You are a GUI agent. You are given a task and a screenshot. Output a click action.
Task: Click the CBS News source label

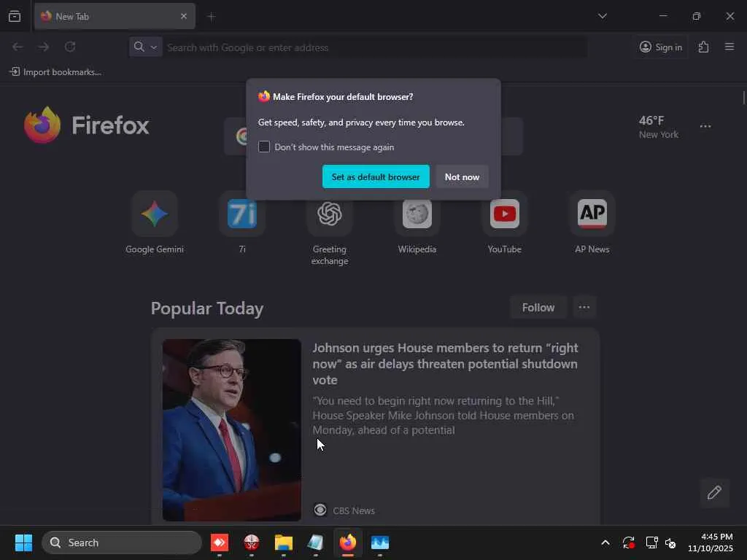pos(354,510)
